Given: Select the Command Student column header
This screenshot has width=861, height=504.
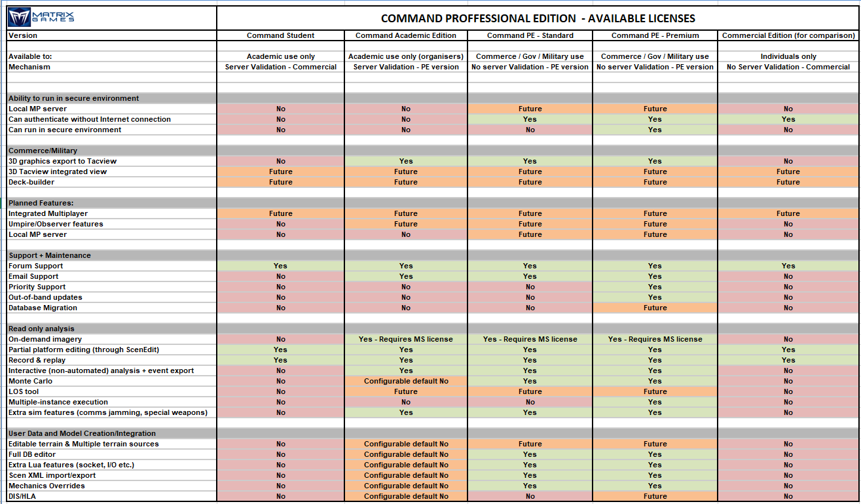Looking at the screenshot, I should point(280,35).
